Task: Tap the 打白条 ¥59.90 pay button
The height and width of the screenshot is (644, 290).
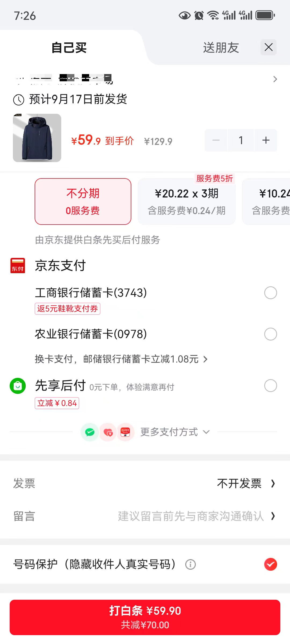Action: click(145, 617)
